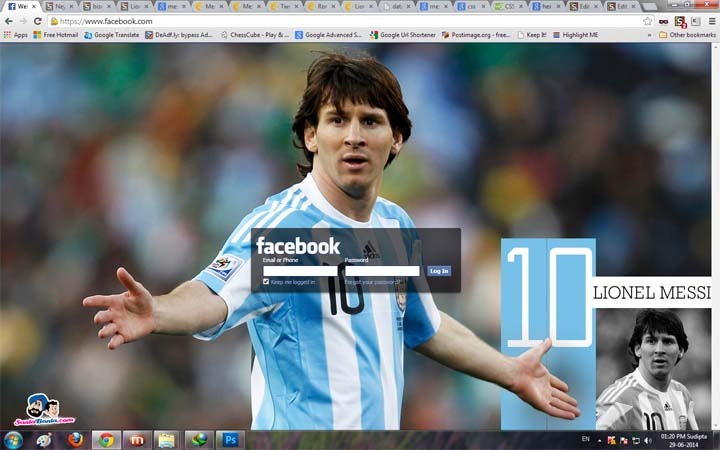Expand the bookmarks overflow chevron
Image resolution: width=720 pixels, height=450 pixels.
click(649, 35)
